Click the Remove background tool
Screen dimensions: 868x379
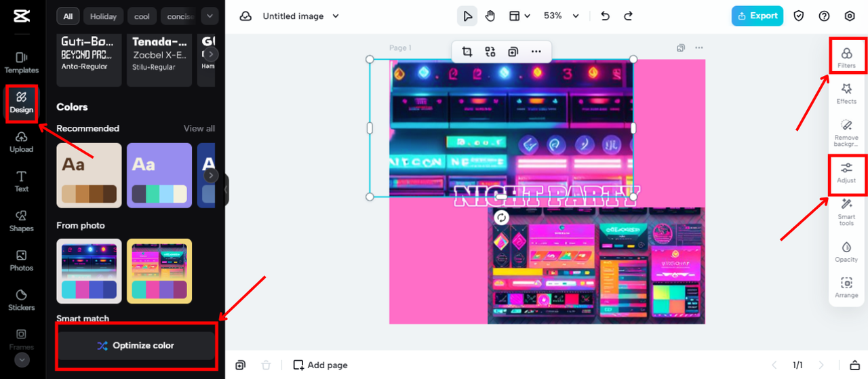coord(846,133)
